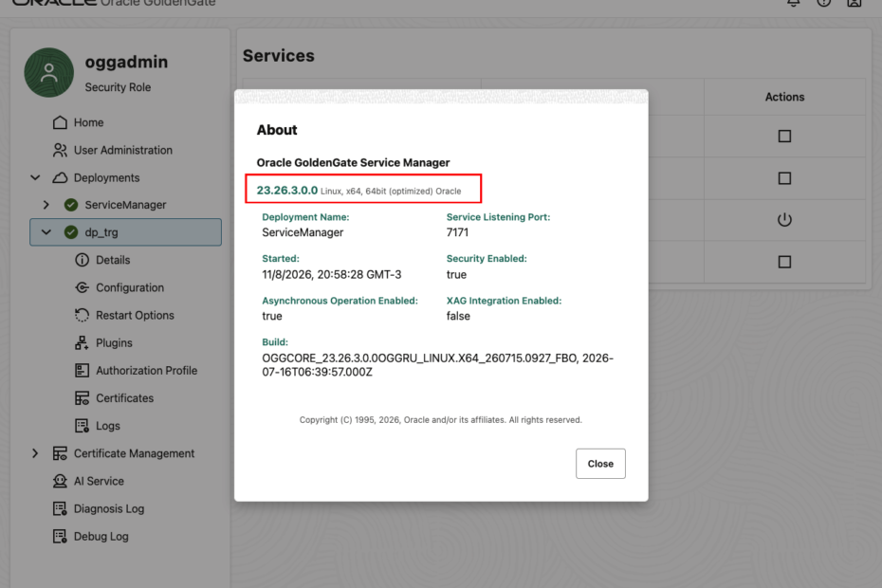Open Plugins page
Screen dimensions: 882x588
[114, 342]
